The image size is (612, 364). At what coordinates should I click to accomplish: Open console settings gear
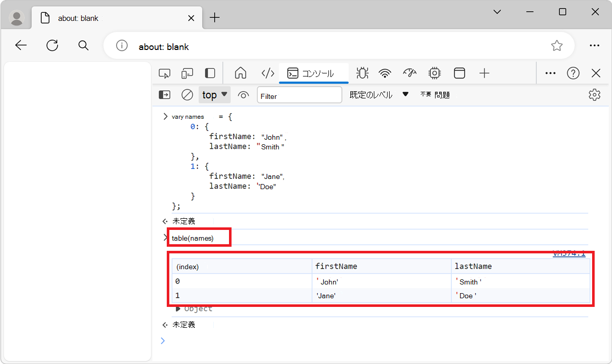coord(594,94)
